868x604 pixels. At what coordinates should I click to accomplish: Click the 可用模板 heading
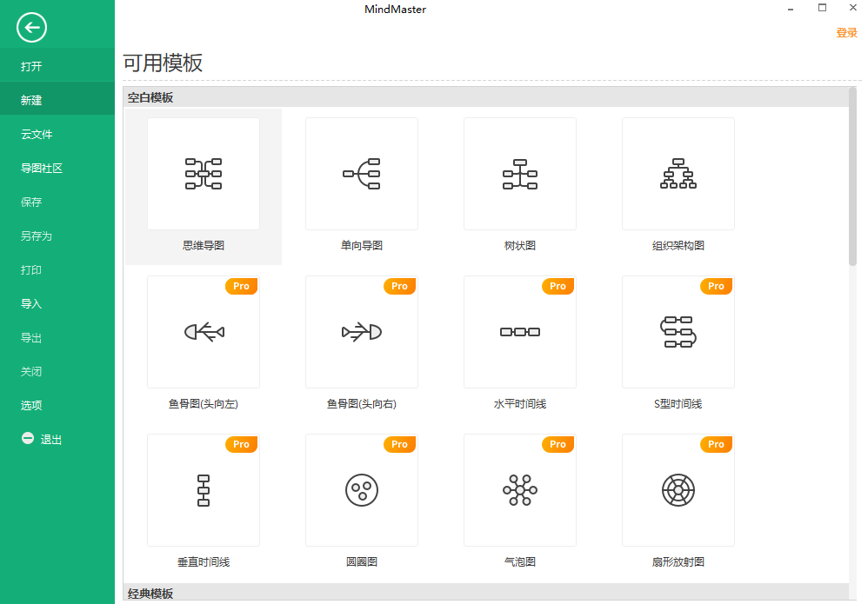tap(163, 63)
